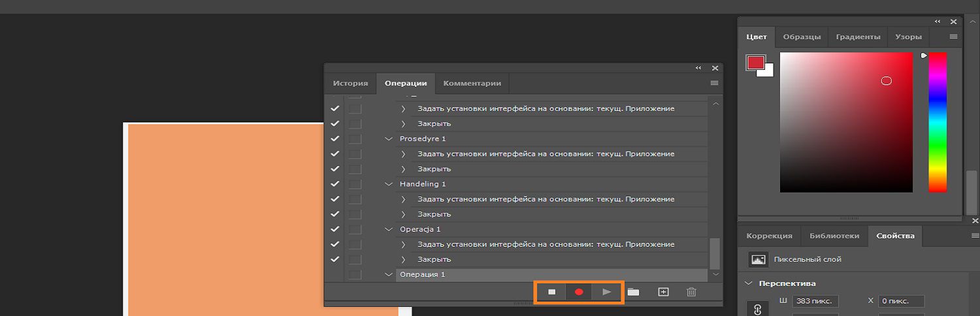The width and height of the screenshot is (980, 316).
Task: Toggle the checkmark for Закрыть under Handeling 1
Action: tap(335, 214)
